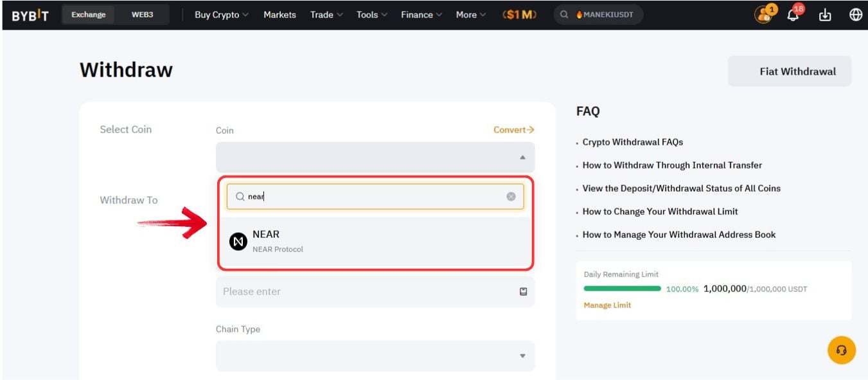Viewport: 868px width, 380px height.
Task: Select NEAR Protocol from the results
Action: 375,242
